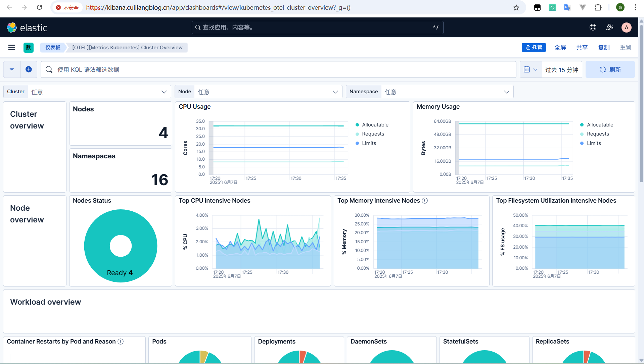Click the StatefulSets panel title

tap(461, 342)
